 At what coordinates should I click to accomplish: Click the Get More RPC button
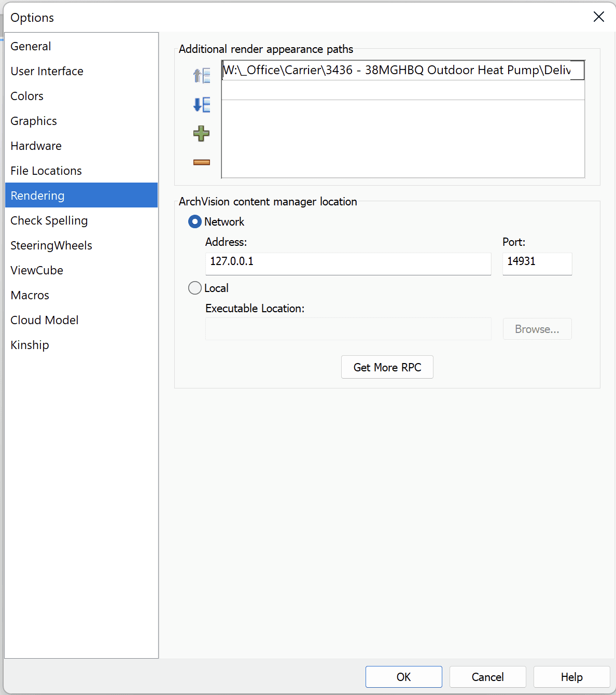tap(387, 367)
